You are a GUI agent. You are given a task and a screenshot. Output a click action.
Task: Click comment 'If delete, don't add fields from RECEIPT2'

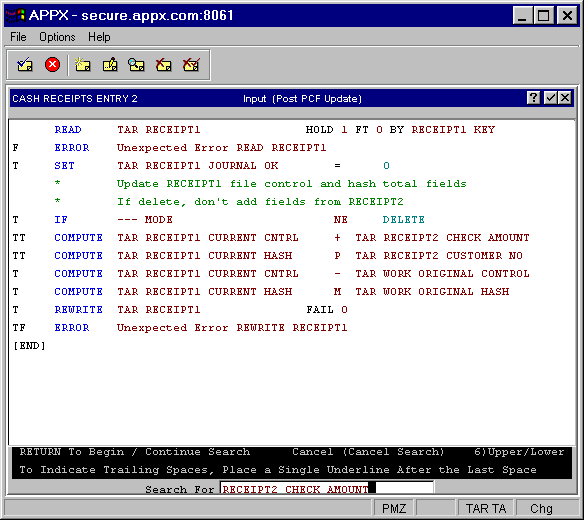[260, 202]
